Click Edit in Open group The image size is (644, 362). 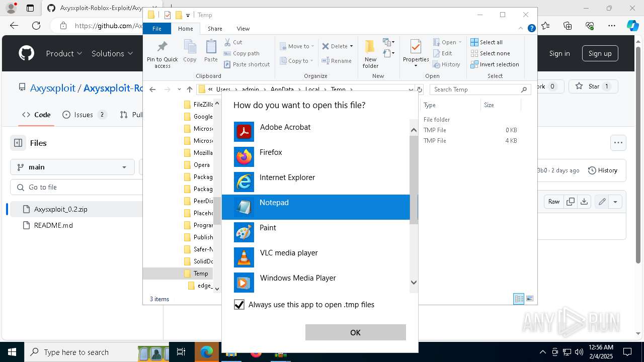(442, 53)
